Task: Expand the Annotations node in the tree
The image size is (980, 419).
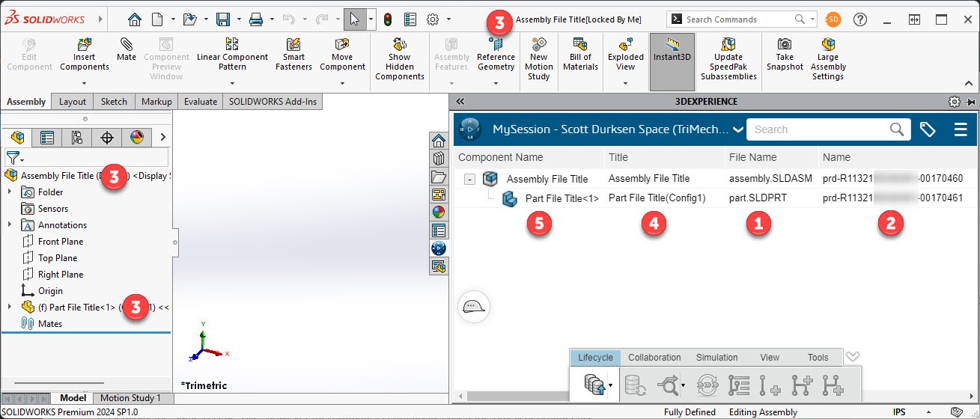Action: point(10,225)
